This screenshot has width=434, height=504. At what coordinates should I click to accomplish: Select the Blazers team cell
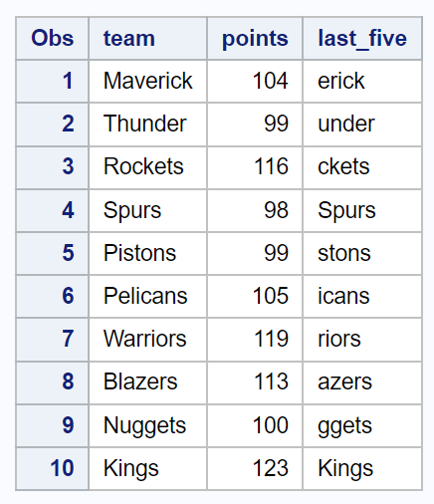147,382
